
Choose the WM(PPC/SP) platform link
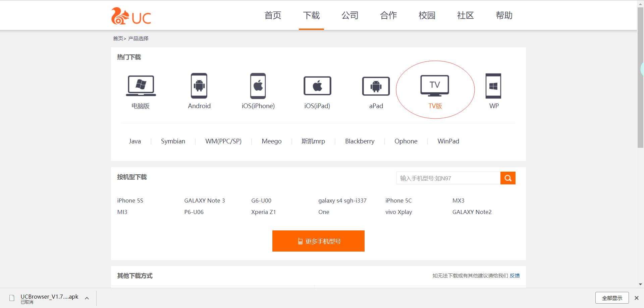point(223,141)
